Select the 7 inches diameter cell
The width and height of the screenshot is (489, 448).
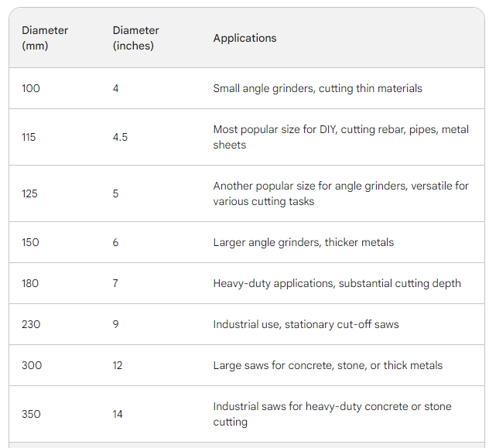coord(115,283)
